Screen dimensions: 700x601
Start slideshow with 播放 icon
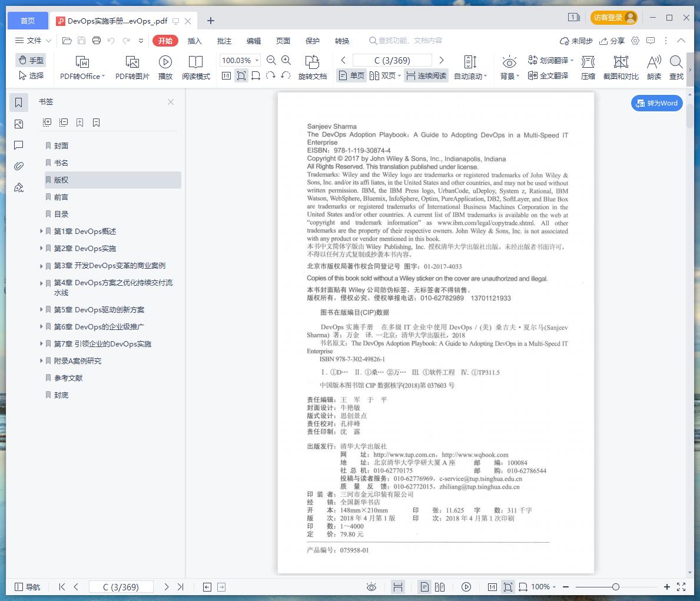tap(165, 68)
